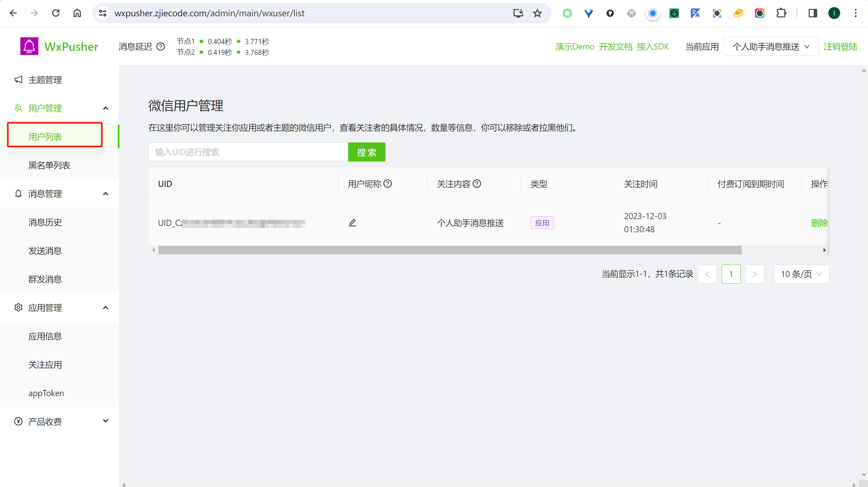Click the UID search input field
This screenshot has height=487, width=868.
click(248, 152)
